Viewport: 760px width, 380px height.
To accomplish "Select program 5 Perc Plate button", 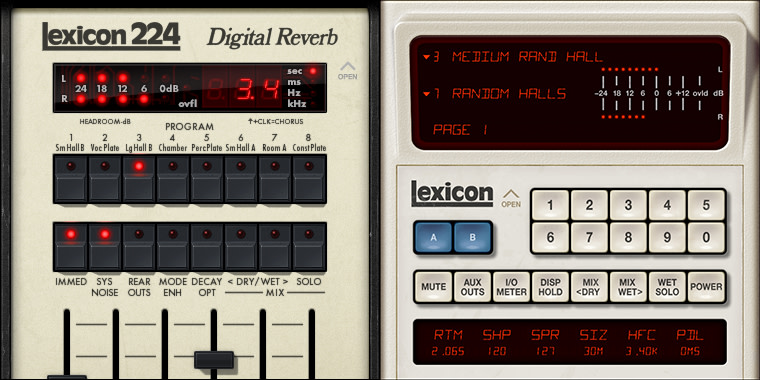I will (206, 179).
